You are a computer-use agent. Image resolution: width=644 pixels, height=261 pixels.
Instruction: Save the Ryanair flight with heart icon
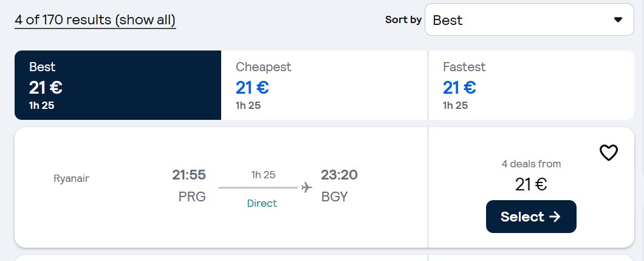pos(608,153)
